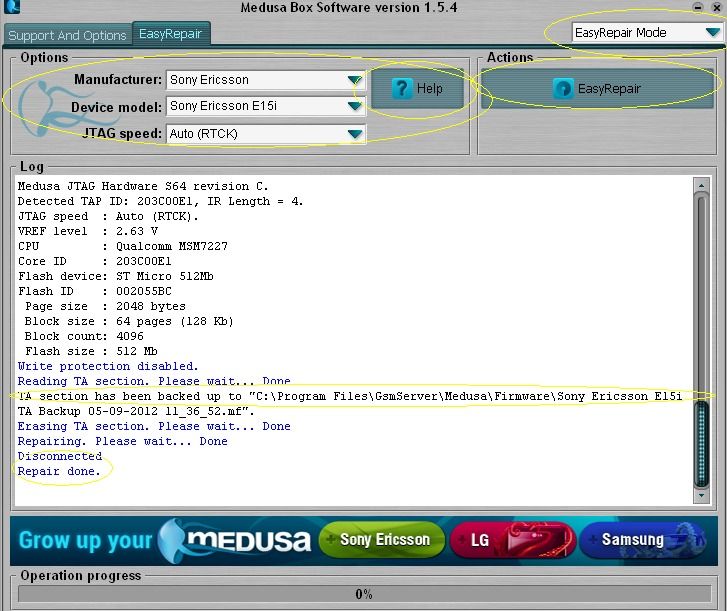727x611 pixels.
Task: Click the Medusa app logo in the title bar
Action: click(x=12, y=6)
